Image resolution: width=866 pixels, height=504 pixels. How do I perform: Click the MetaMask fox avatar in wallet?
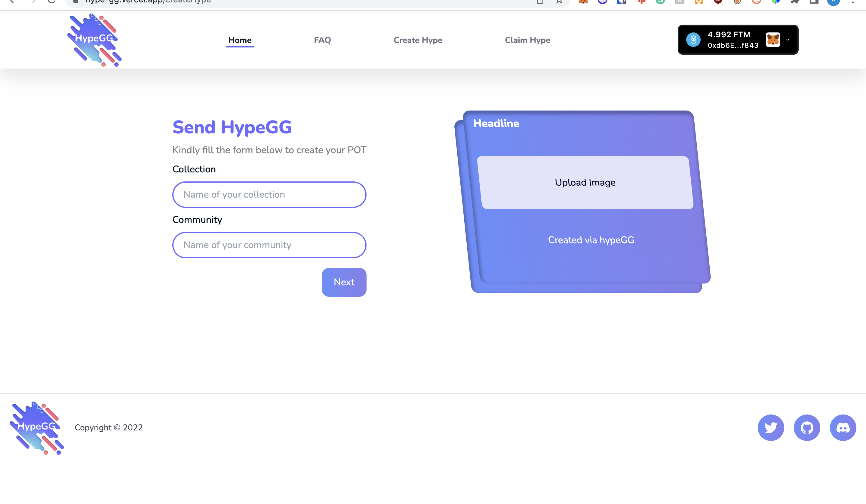[773, 40]
